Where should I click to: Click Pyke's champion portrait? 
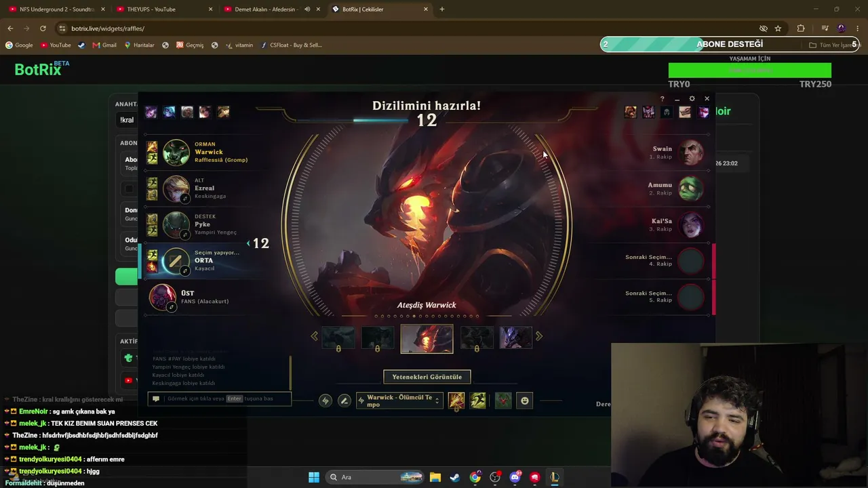176,225
